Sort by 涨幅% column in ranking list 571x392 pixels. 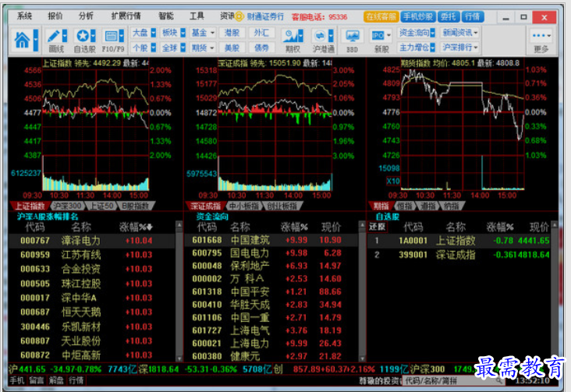pos(136,227)
